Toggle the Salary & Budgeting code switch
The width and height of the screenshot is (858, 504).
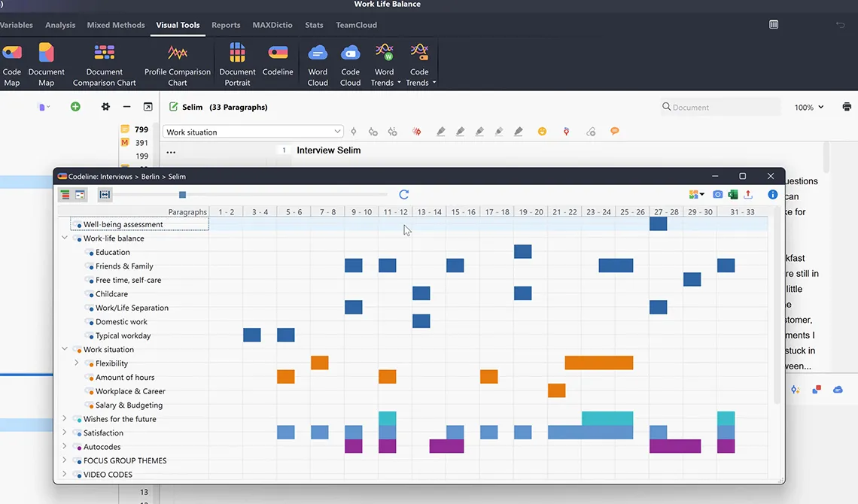coord(90,405)
